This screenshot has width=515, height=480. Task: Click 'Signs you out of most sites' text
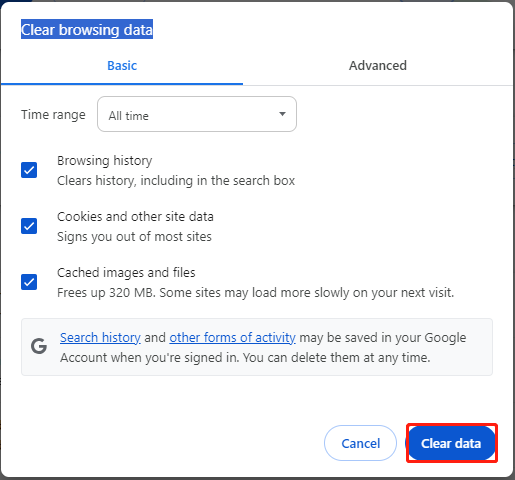point(134,237)
